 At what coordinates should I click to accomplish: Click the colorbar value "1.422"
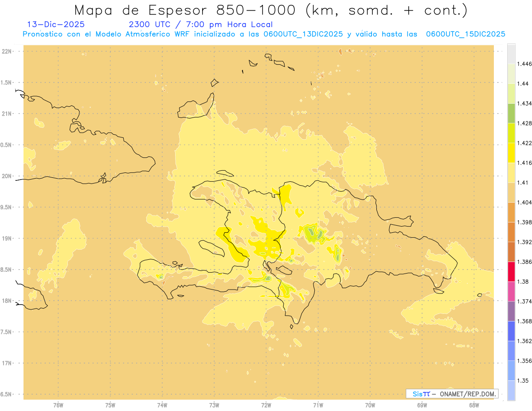pyautogui.click(x=524, y=143)
